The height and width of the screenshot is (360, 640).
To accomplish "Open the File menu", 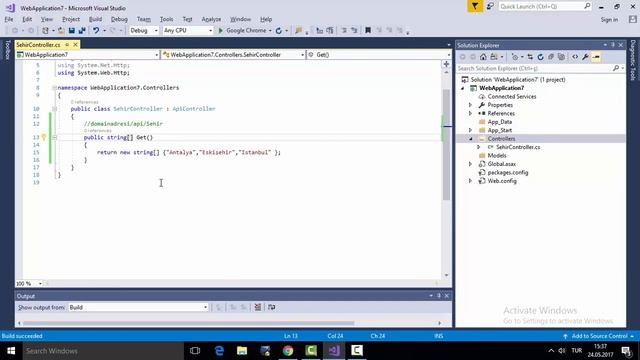I will 9,19.
